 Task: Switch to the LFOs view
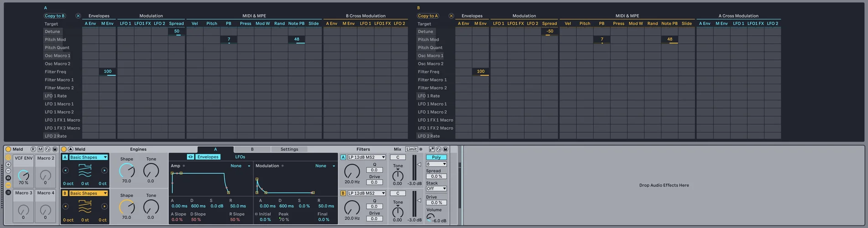240,157
